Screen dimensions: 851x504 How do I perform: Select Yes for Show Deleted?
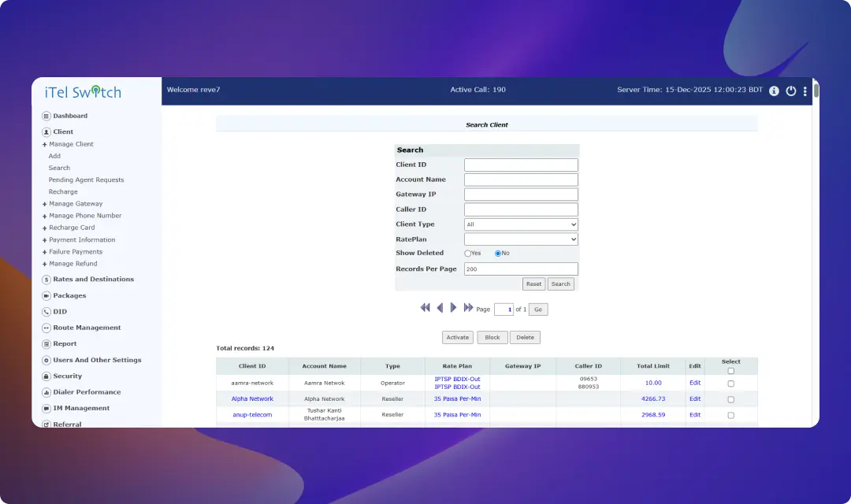468,254
